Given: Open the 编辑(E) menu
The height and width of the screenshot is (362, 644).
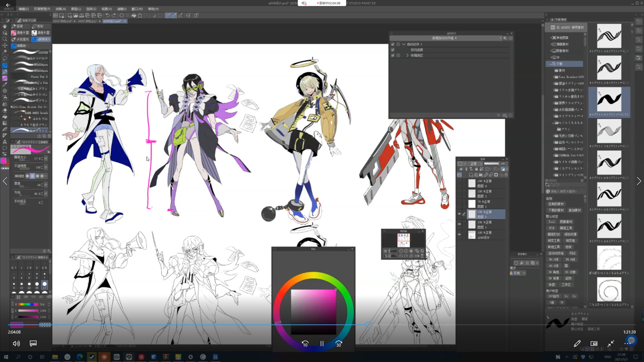Looking at the screenshot, I should [24, 9].
